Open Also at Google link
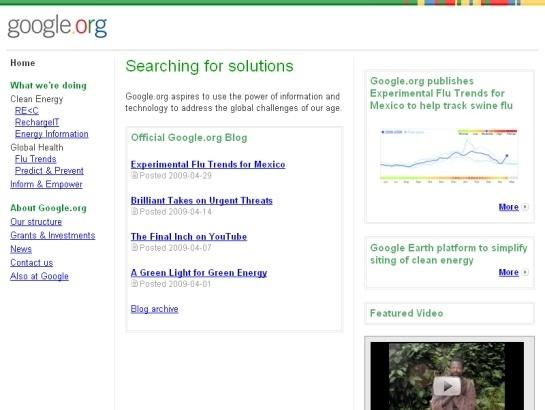 click(39, 276)
